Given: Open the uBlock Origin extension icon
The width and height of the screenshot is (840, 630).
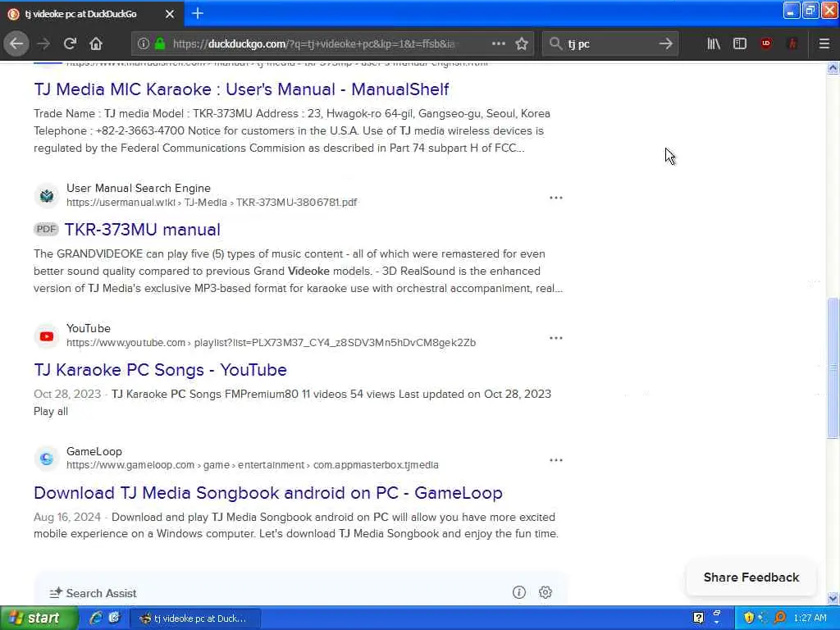Looking at the screenshot, I should 766,43.
